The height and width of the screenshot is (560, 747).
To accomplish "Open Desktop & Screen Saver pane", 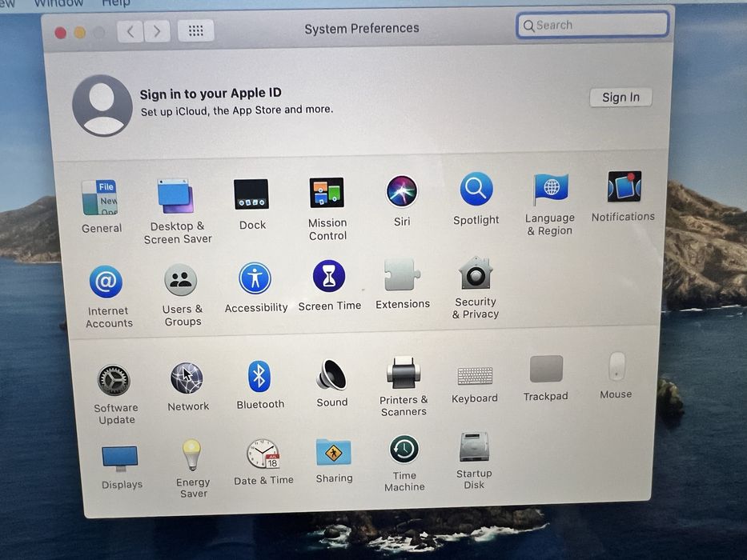I will (x=177, y=210).
